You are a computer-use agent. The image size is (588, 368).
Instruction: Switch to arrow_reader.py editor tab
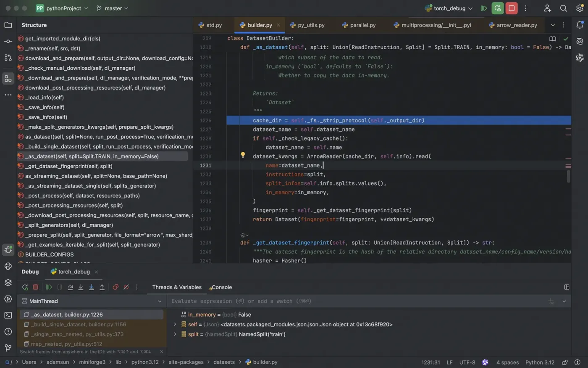coord(513,25)
